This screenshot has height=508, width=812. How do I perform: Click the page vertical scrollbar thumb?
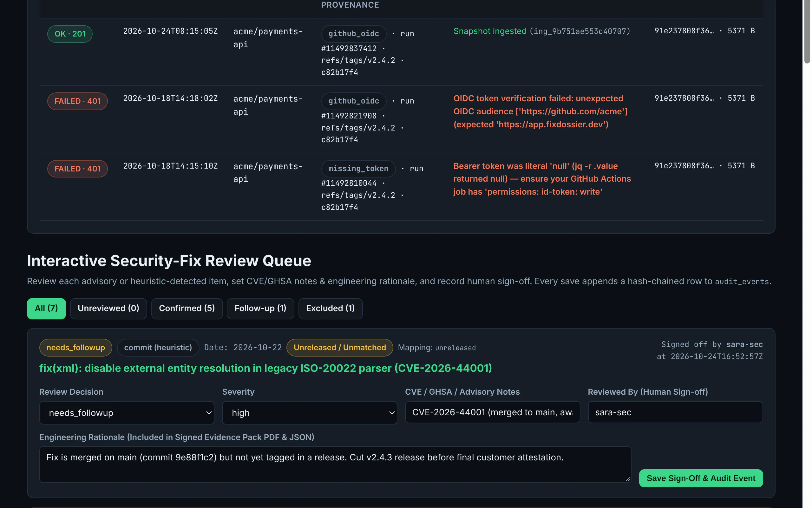click(807, 31)
